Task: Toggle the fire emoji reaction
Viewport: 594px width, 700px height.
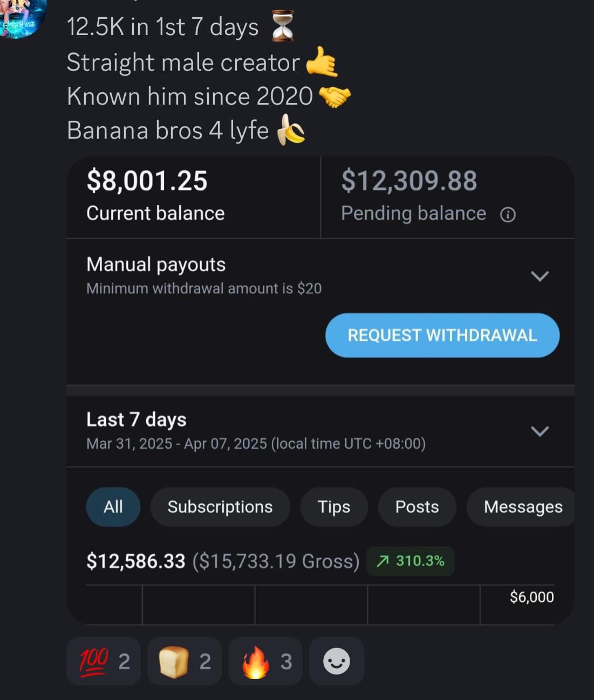Action: 265,661
